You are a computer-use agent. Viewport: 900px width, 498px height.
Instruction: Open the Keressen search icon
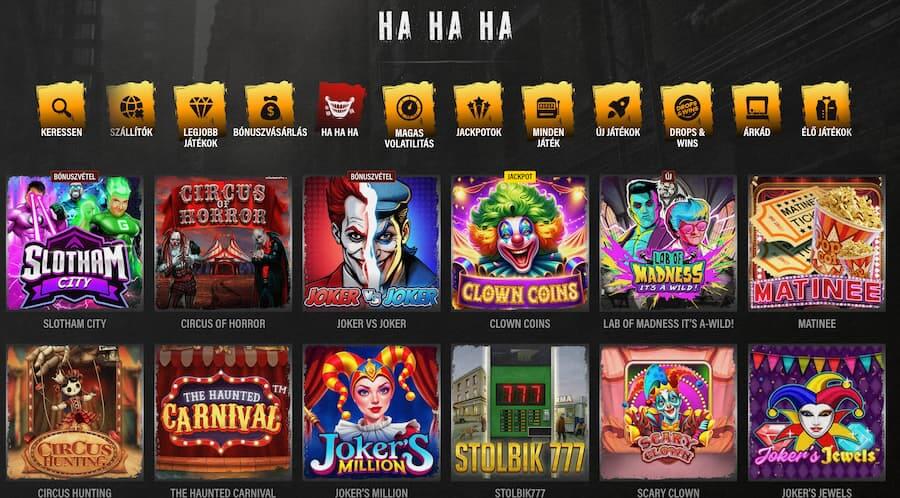[61, 107]
